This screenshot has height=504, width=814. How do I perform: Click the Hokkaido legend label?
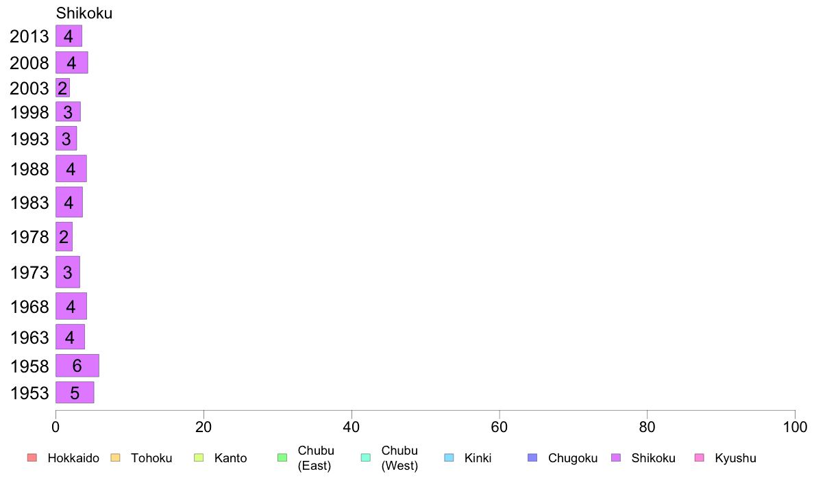73,458
